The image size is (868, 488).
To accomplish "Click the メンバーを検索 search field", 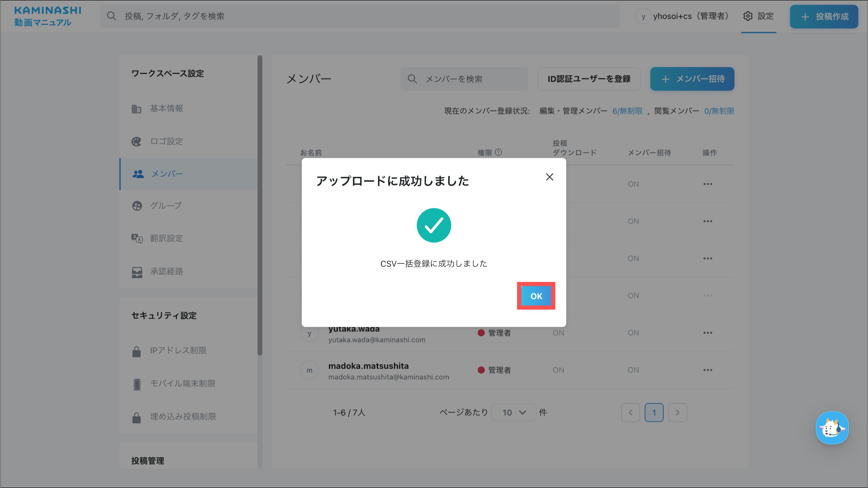I will point(465,79).
